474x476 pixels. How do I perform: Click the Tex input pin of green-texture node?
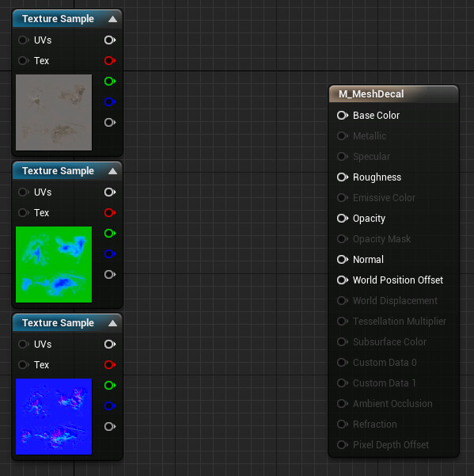24,213
